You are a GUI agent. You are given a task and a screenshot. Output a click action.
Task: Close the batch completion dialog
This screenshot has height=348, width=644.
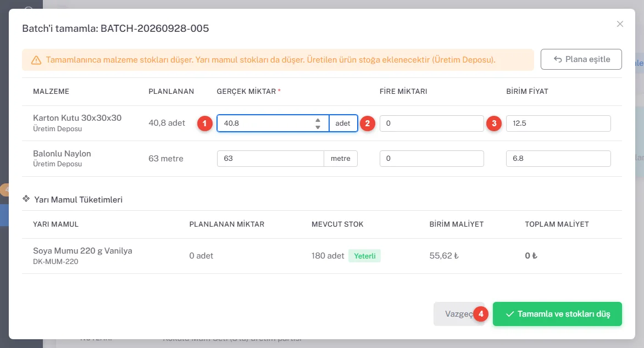620,24
